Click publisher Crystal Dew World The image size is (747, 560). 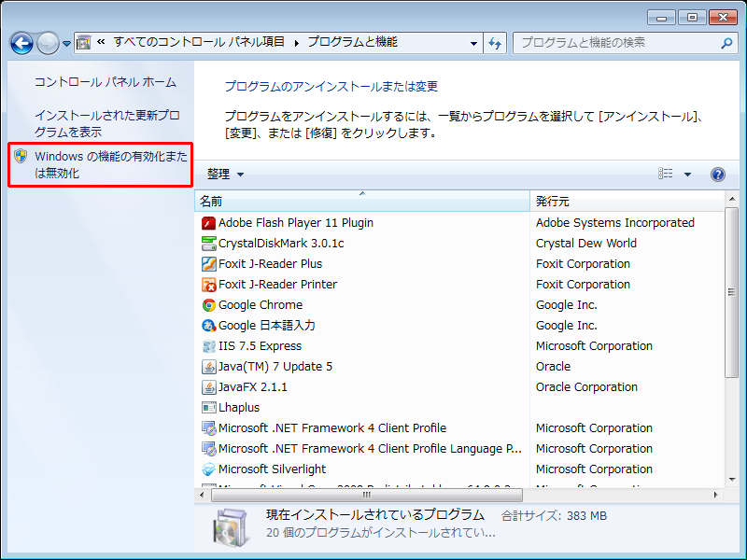click(x=586, y=244)
